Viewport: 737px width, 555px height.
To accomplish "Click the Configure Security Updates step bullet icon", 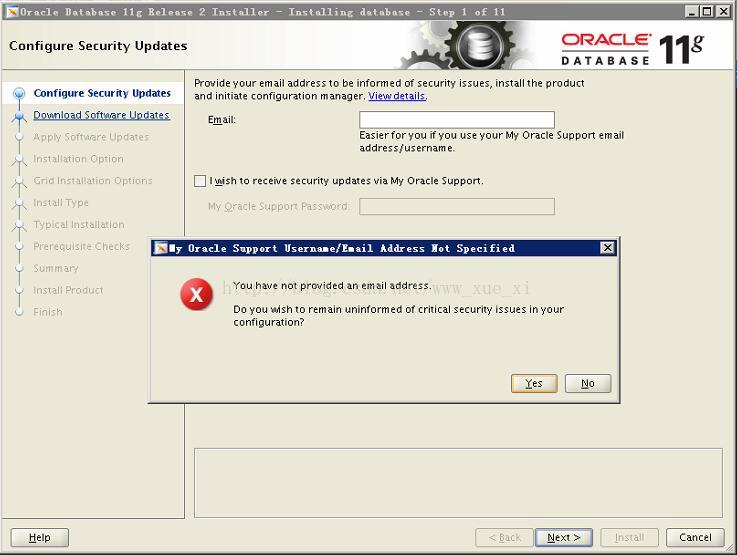I will tap(19, 93).
